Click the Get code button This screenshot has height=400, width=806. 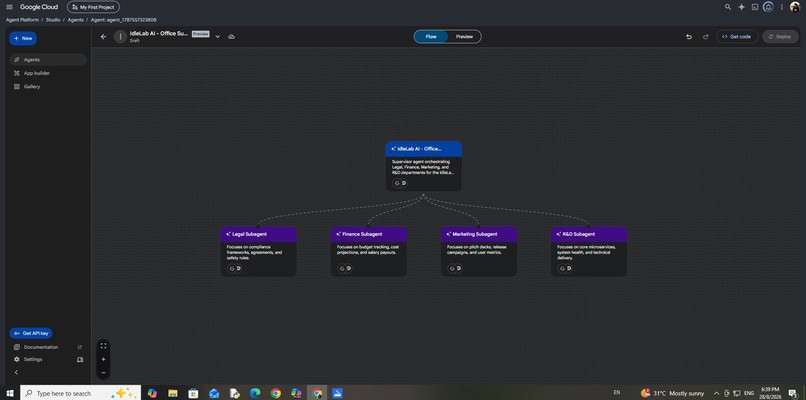tap(737, 37)
